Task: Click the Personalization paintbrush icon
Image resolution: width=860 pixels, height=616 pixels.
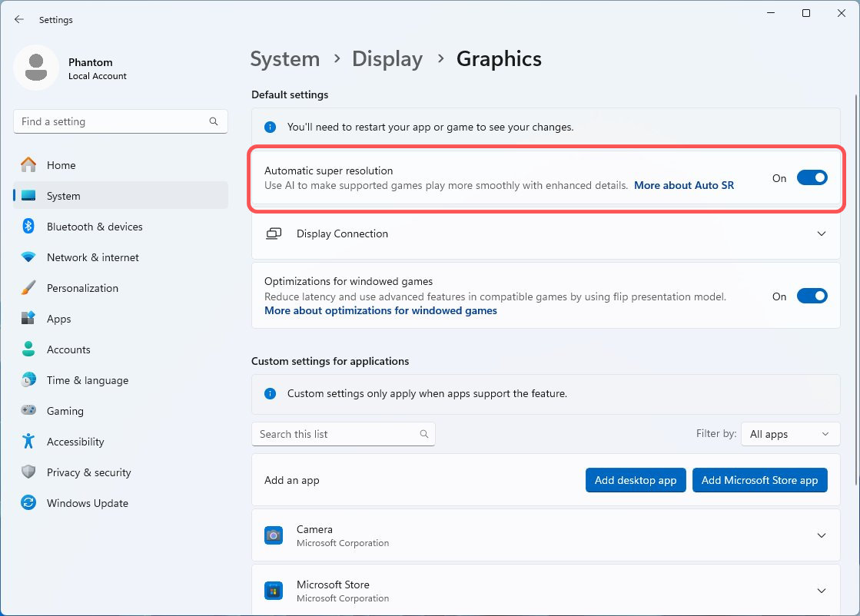Action: (x=28, y=288)
